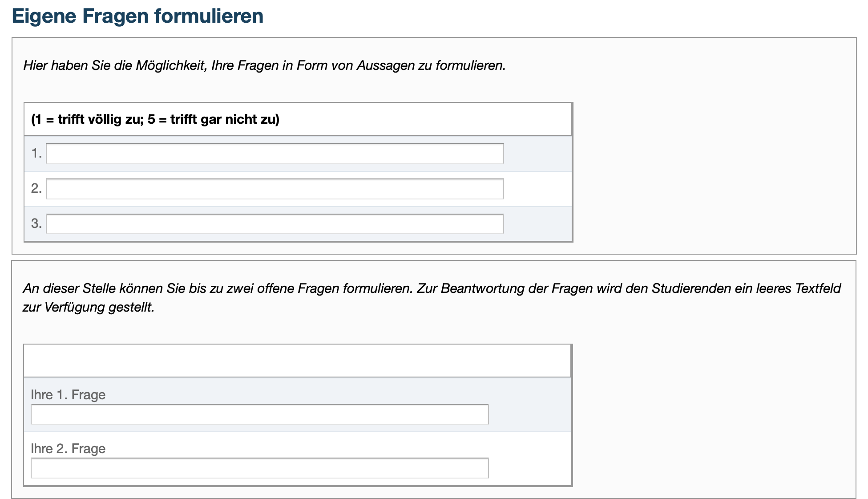Image resolution: width=868 pixels, height=499 pixels.
Task: Click the input field below 'Ihre 1. Frage'
Action: 259,414
